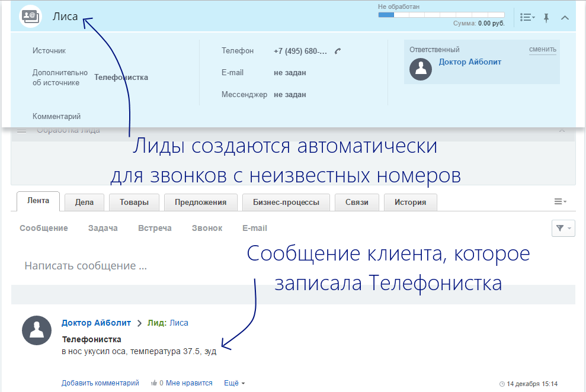Select Задача in message type row

103,228
